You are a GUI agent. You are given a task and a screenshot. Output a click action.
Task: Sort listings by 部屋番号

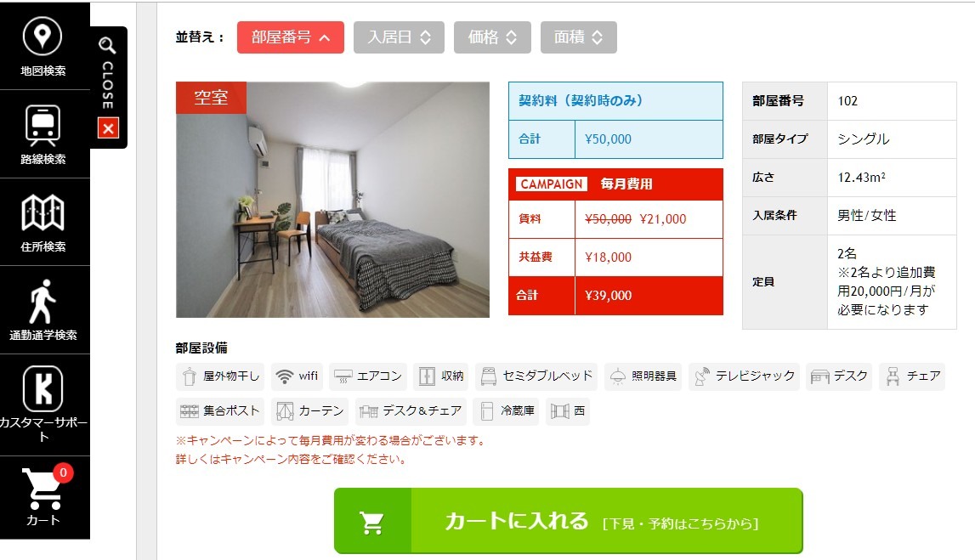(291, 37)
